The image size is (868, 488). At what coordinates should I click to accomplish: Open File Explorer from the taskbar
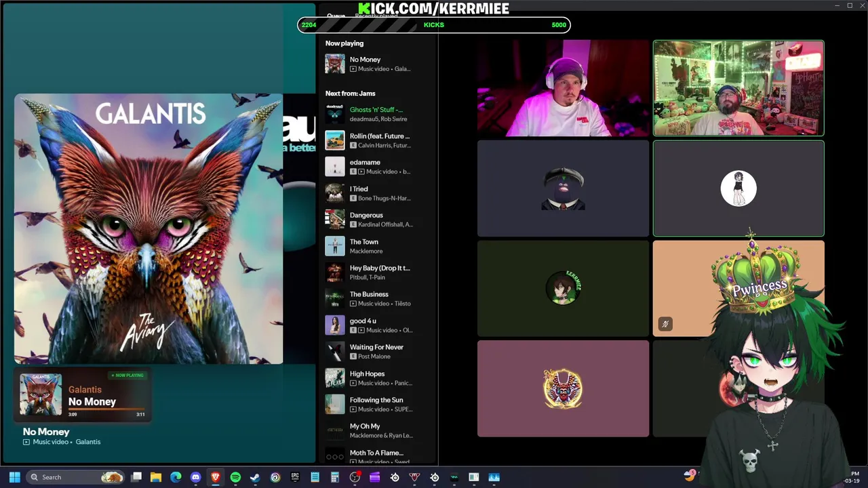pos(156,477)
